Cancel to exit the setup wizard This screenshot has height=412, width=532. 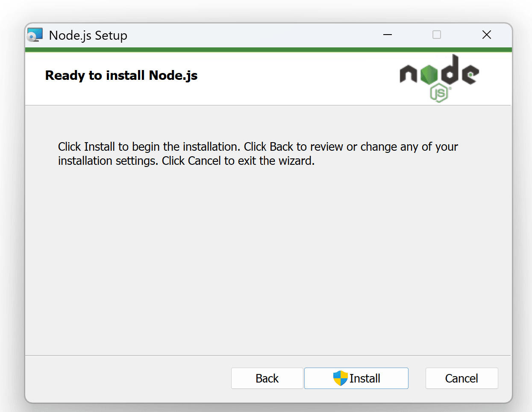pyautogui.click(x=461, y=378)
